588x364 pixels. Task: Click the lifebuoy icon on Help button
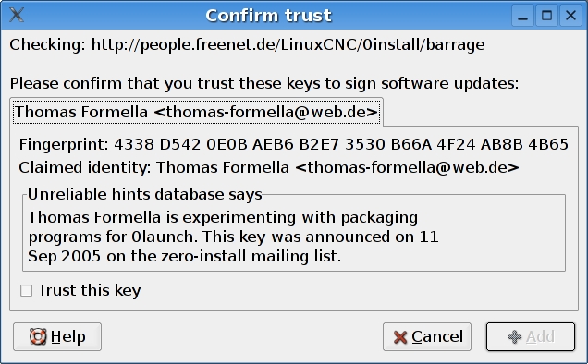[x=38, y=336]
